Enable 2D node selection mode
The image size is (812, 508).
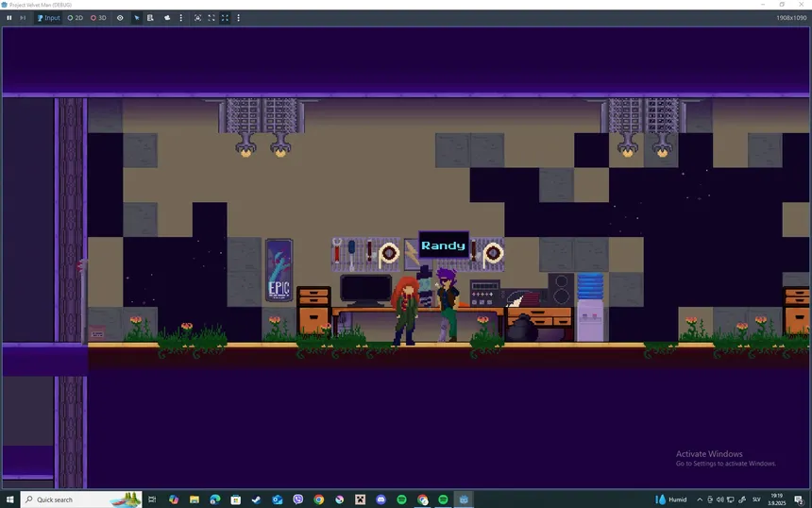pos(75,18)
